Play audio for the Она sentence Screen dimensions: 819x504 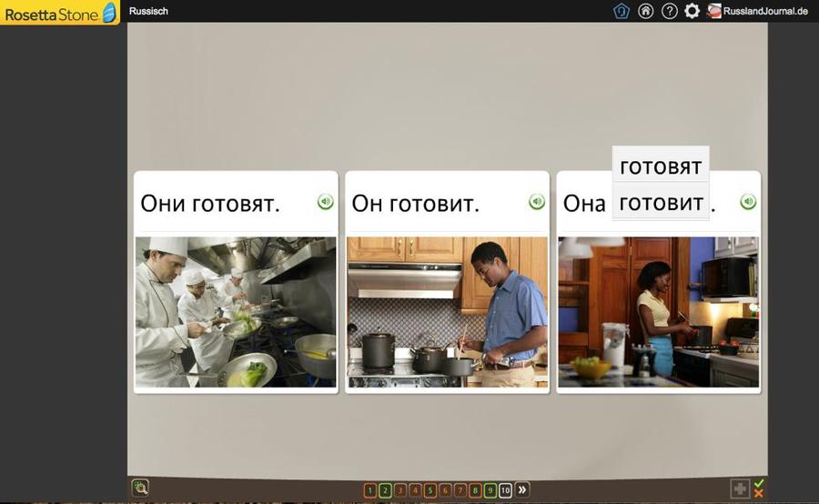pos(748,202)
